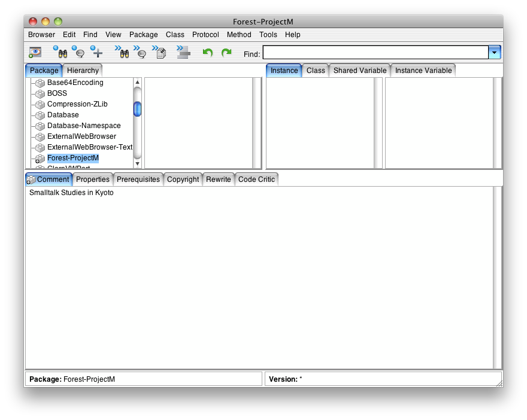Image resolution: width=527 pixels, height=420 pixels.
Task: Click the Version status field
Action: tap(383, 379)
